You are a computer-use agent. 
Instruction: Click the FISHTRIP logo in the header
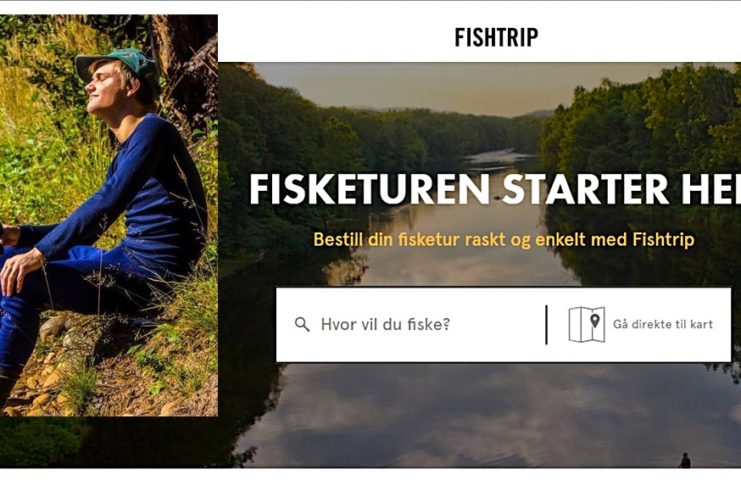[x=496, y=37]
